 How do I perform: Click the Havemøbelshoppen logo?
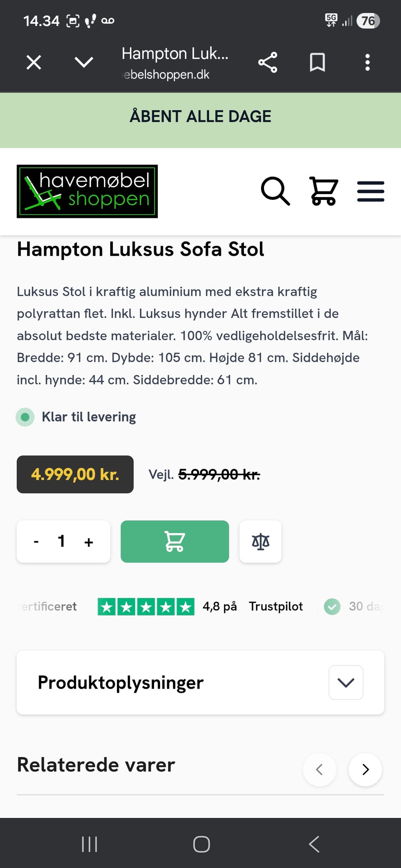coord(87,192)
